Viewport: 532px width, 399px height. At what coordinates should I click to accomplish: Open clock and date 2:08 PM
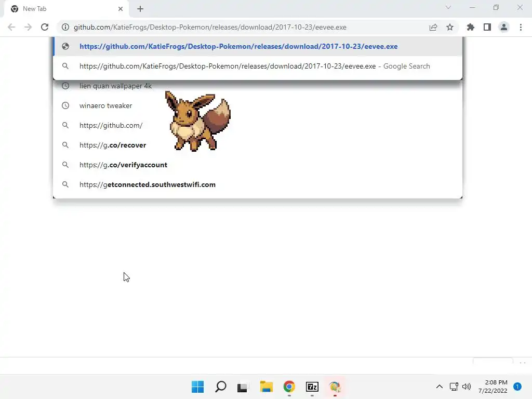[x=493, y=387]
